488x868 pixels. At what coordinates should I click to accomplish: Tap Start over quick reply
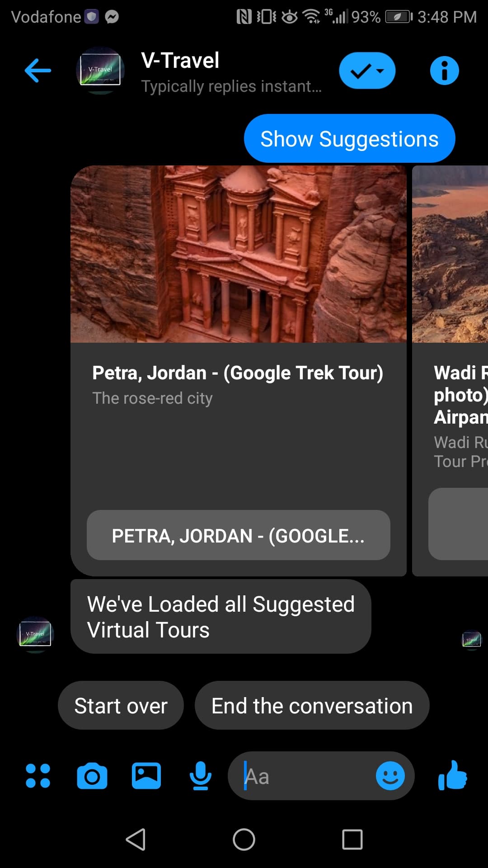point(121,705)
